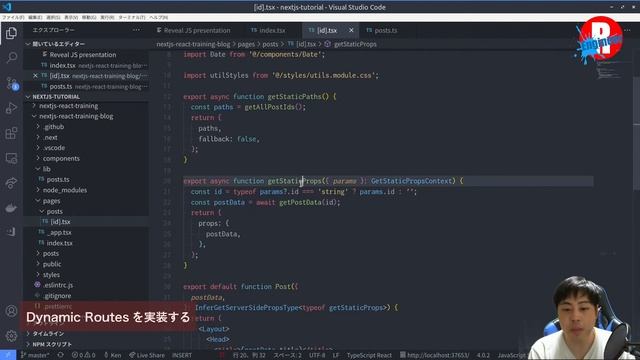640x360 pixels.
Task: Click Live Share in status bar
Action: [x=147, y=355]
